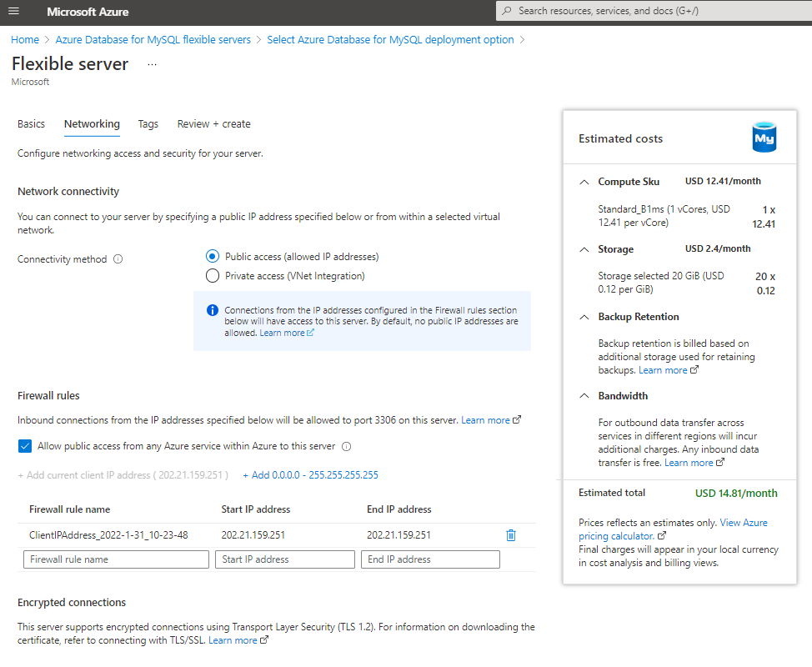The width and height of the screenshot is (812, 667).
Task: Uncheck Allow public access from any Azure service
Action: pos(24,446)
